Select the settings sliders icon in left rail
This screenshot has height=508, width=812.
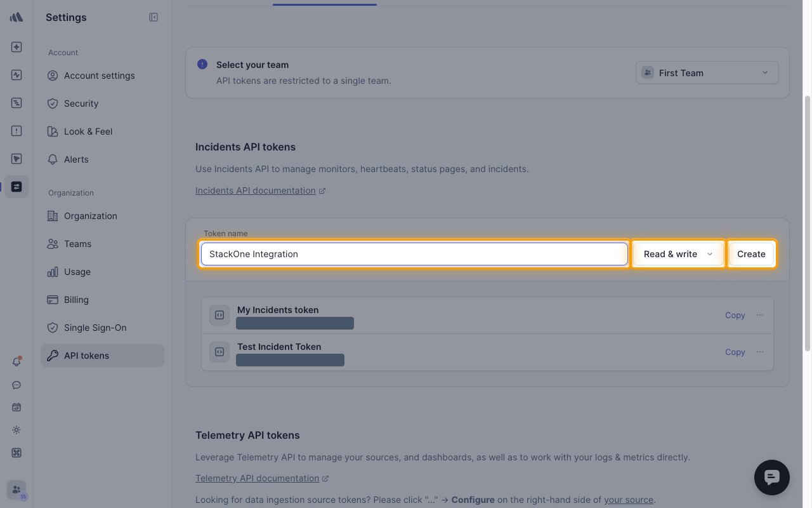pos(16,187)
